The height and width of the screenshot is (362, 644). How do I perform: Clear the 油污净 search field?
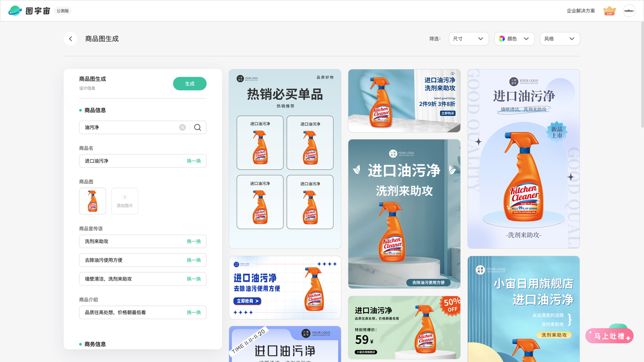pyautogui.click(x=182, y=127)
